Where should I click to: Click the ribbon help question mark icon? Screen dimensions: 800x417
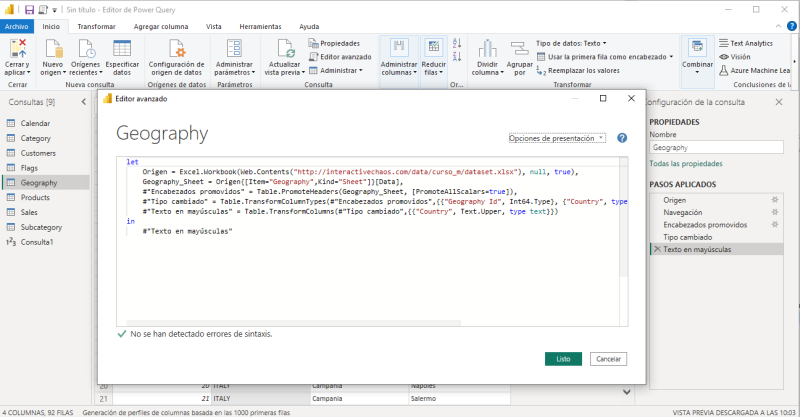[792, 26]
